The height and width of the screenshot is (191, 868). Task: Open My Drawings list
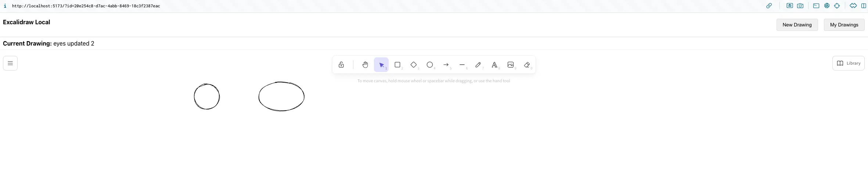coord(844,25)
